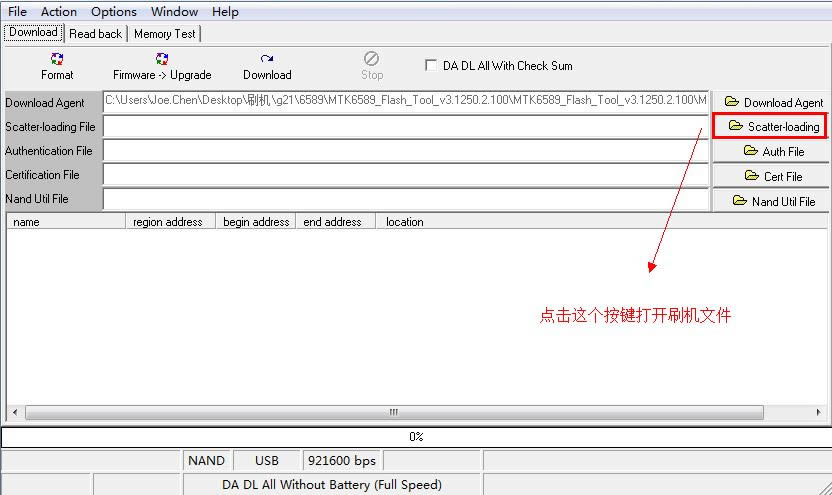Sort by the begin address column header
Screen dimensions: 832x495
coord(256,222)
